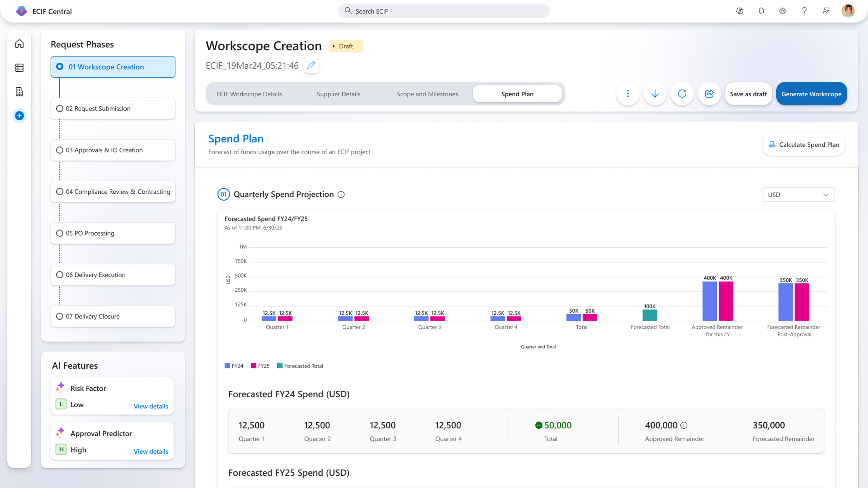This screenshot has width=868, height=488.
Task: Open the building icon in left sidebar
Action: pyautogui.click(x=19, y=92)
